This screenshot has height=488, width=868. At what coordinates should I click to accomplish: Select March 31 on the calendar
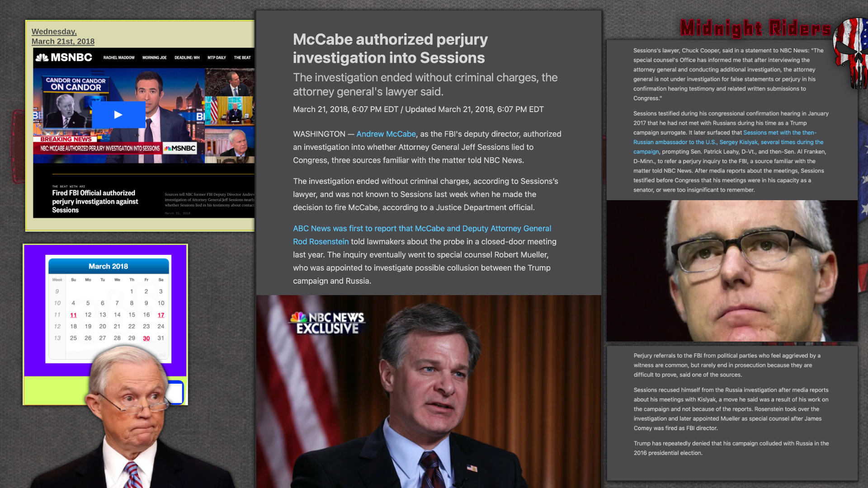(x=161, y=338)
